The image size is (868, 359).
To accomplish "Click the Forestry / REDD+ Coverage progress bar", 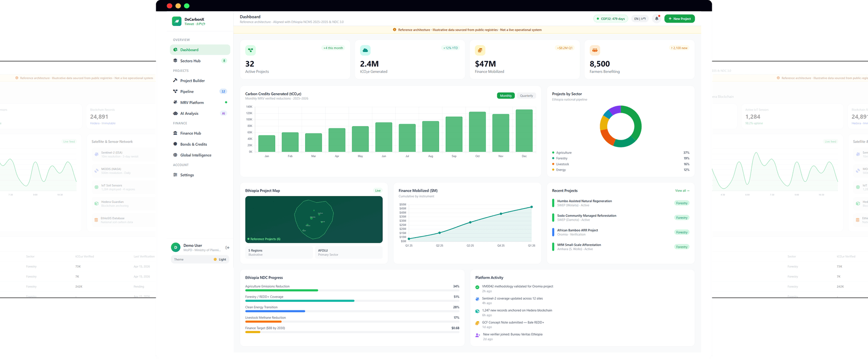I will click(352, 301).
